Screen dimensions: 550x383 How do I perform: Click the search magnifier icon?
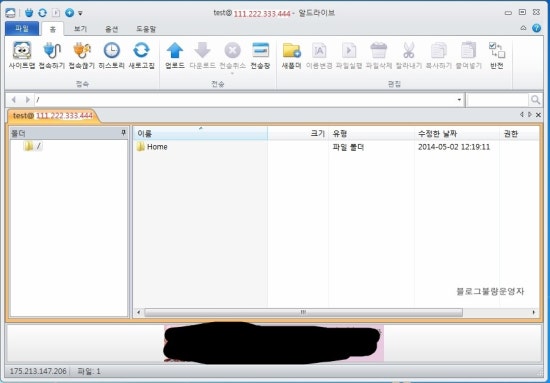pos(535,100)
